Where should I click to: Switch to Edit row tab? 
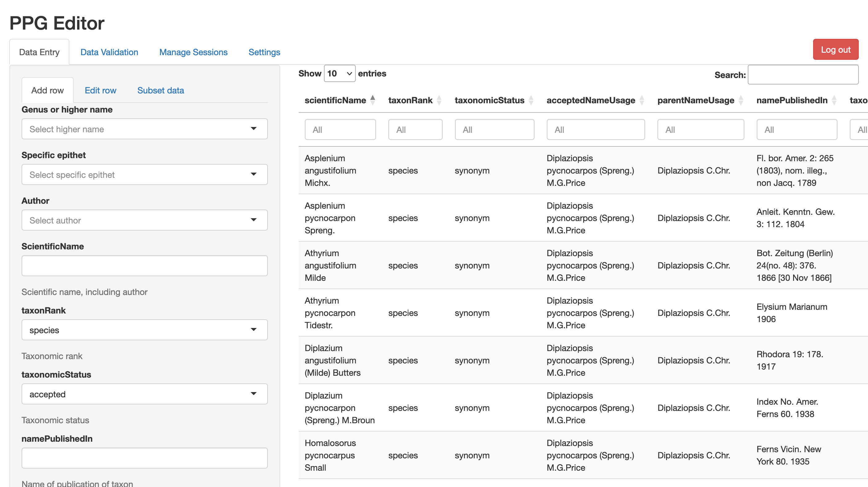click(100, 90)
